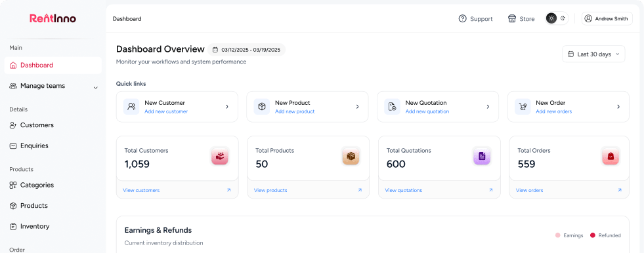Image resolution: width=644 pixels, height=253 pixels.
Task: Click the calendar icon in date range badge
Action: (215, 50)
